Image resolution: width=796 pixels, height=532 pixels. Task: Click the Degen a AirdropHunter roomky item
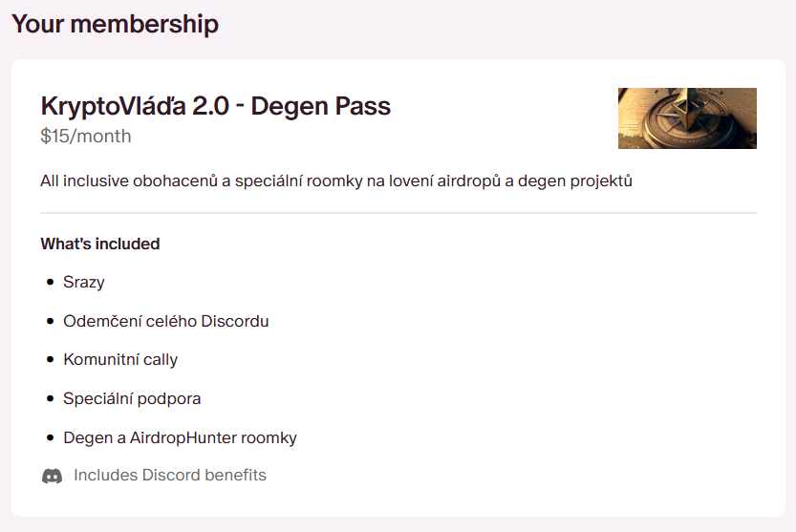(180, 438)
